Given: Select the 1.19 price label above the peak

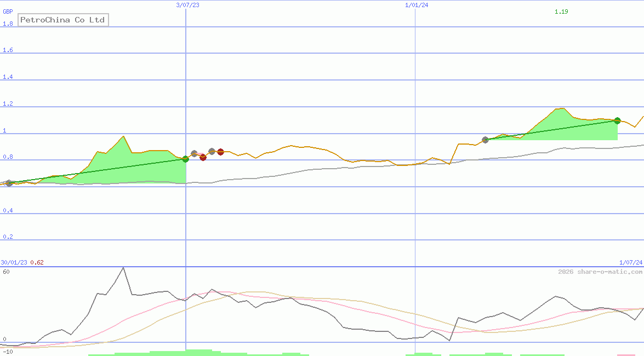Looking at the screenshot, I should click(562, 11).
